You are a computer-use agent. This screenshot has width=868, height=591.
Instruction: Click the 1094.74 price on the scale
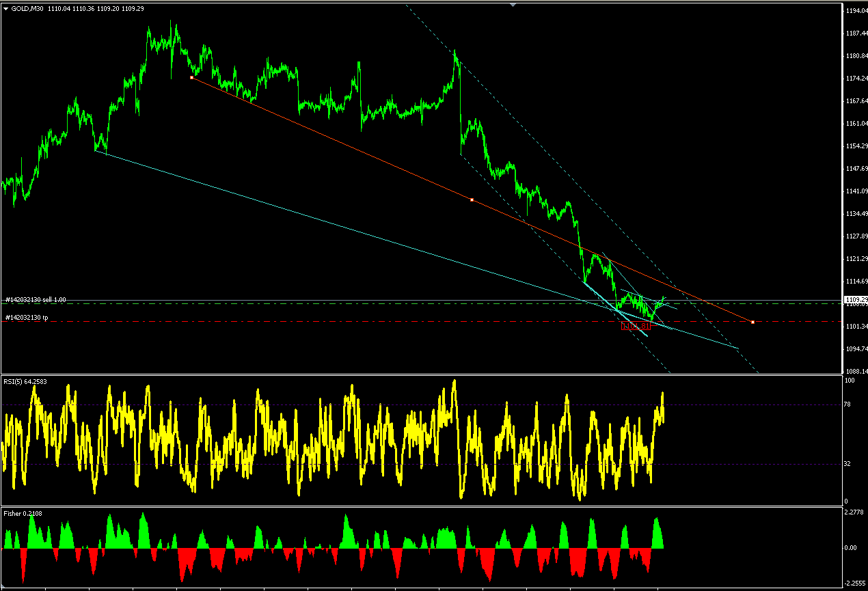[856, 349]
